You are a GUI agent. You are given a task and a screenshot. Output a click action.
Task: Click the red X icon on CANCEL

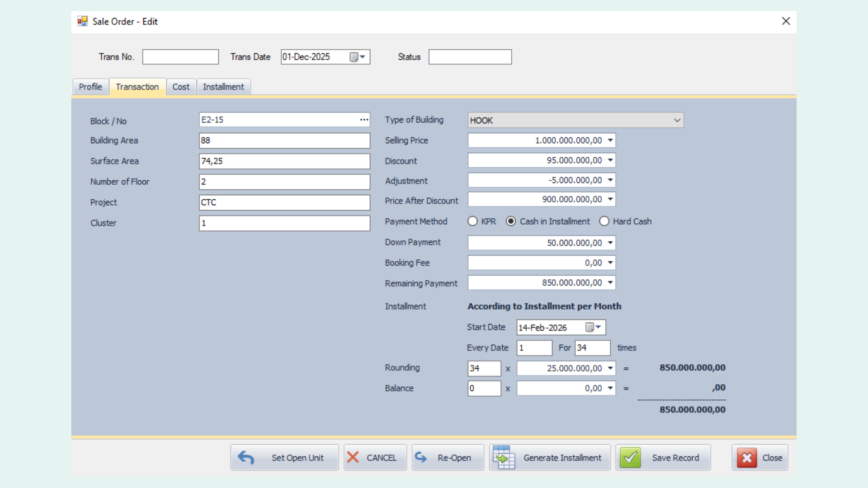pyautogui.click(x=353, y=457)
